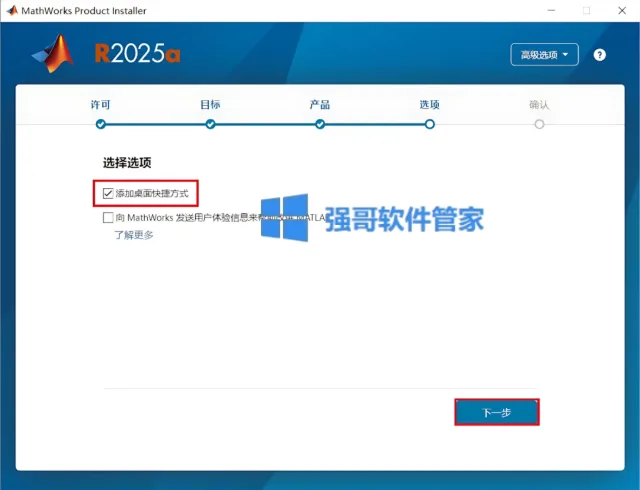Image resolution: width=640 pixels, height=490 pixels.
Task: Click the 下一步 button
Action: tap(497, 412)
